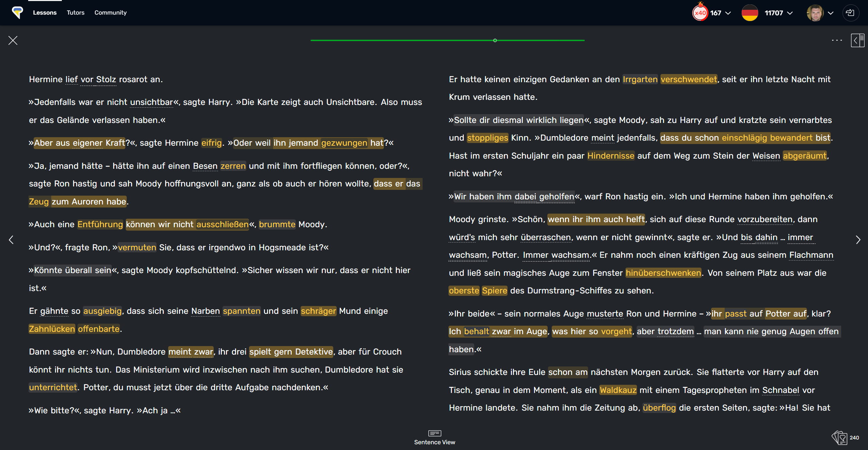Screen dimensions: 868x450
Task: Open user profile avatar
Action: (815, 13)
